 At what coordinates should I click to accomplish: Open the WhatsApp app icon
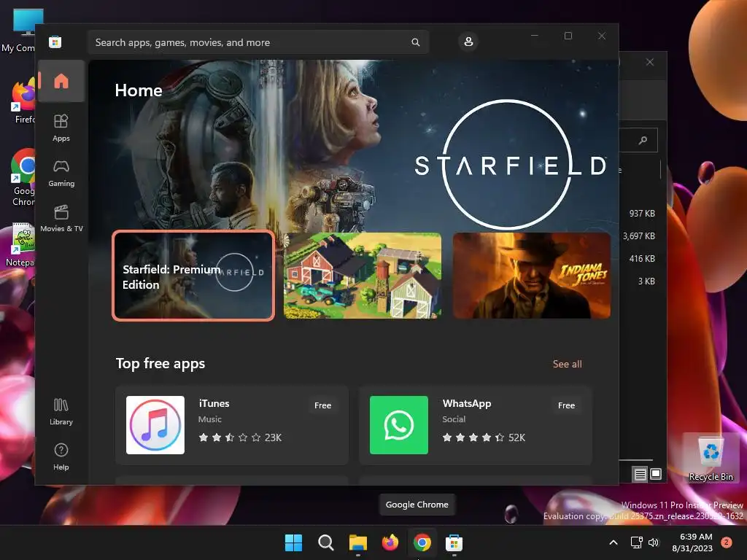pos(399,425)
